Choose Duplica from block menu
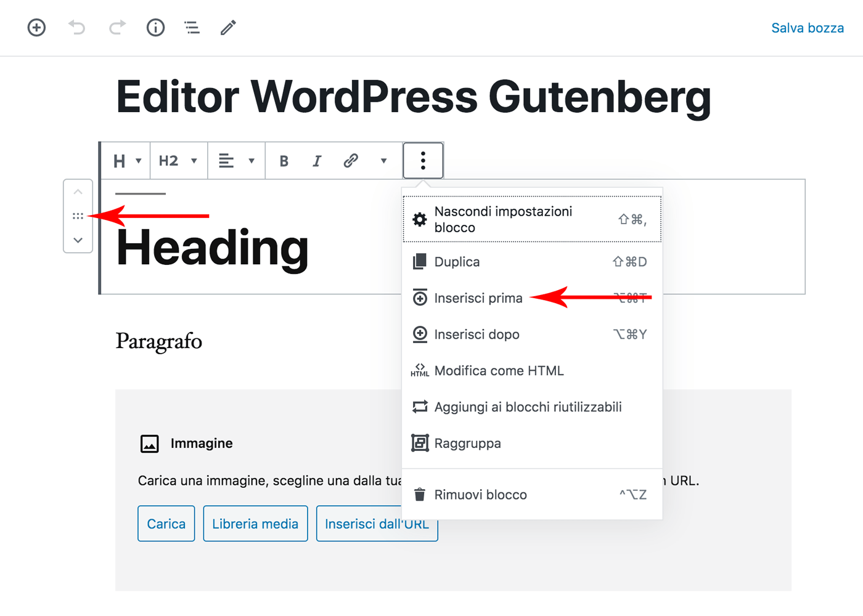The image size is (863, 616). click(x=533, y=262)
